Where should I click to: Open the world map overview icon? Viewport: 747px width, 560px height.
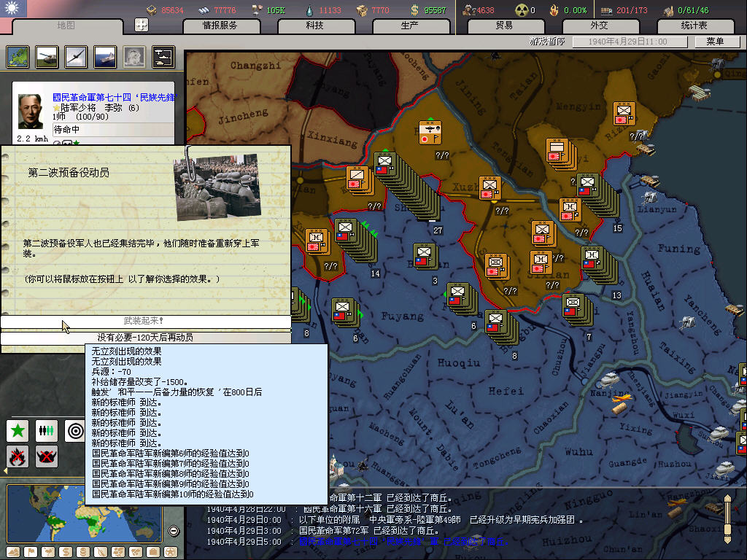tap(18, 56)
